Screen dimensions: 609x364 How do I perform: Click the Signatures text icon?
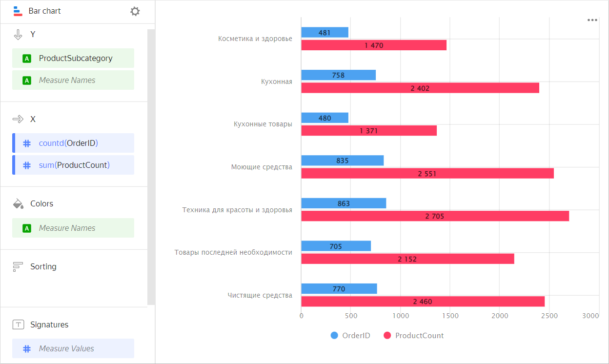tap(18, 324)
